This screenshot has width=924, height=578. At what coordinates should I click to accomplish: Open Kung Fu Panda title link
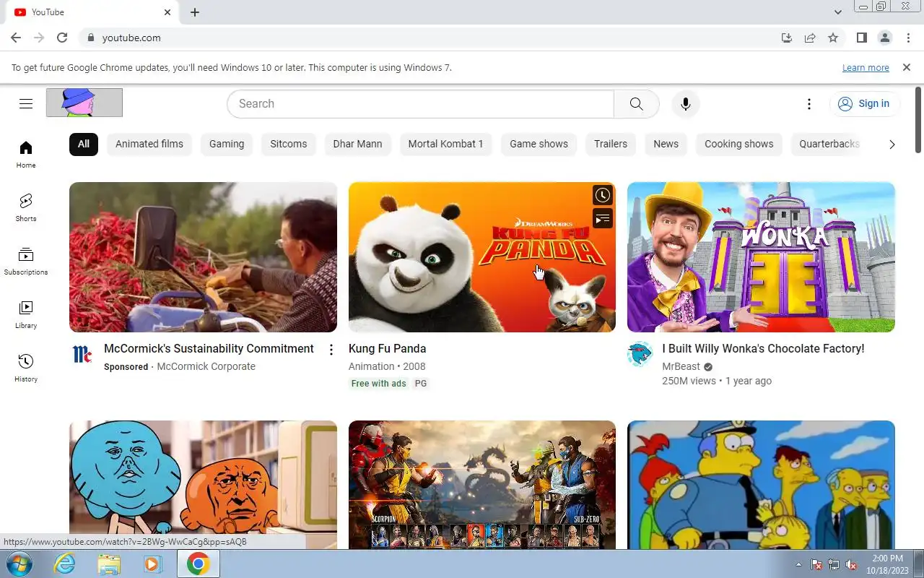pyautogui.click(x=387, y=348)
